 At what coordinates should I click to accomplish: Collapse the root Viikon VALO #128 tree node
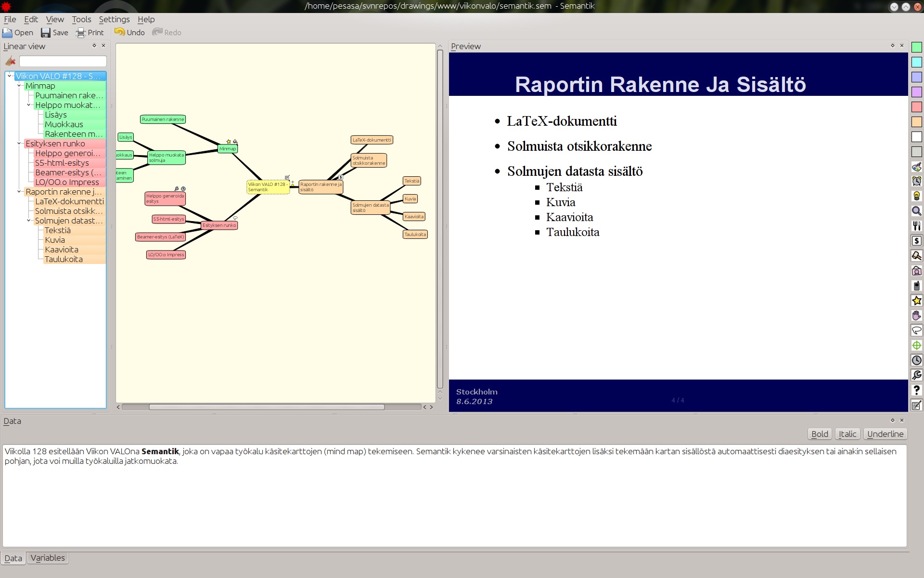click(x=10, y=76)
